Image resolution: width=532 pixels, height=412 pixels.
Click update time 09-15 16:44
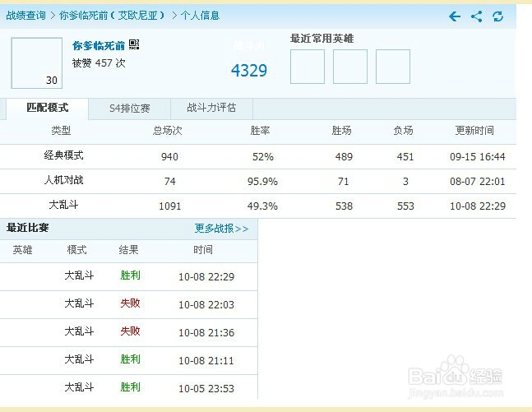click(478, 157)
